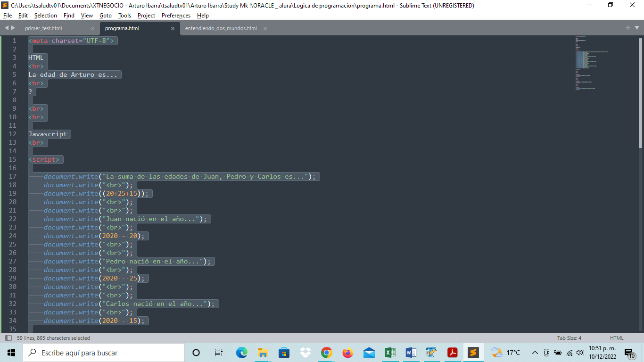Click the '59 lines, 895 characters selected' status
This screenshot has width=644, height=362.
point(53,338)
